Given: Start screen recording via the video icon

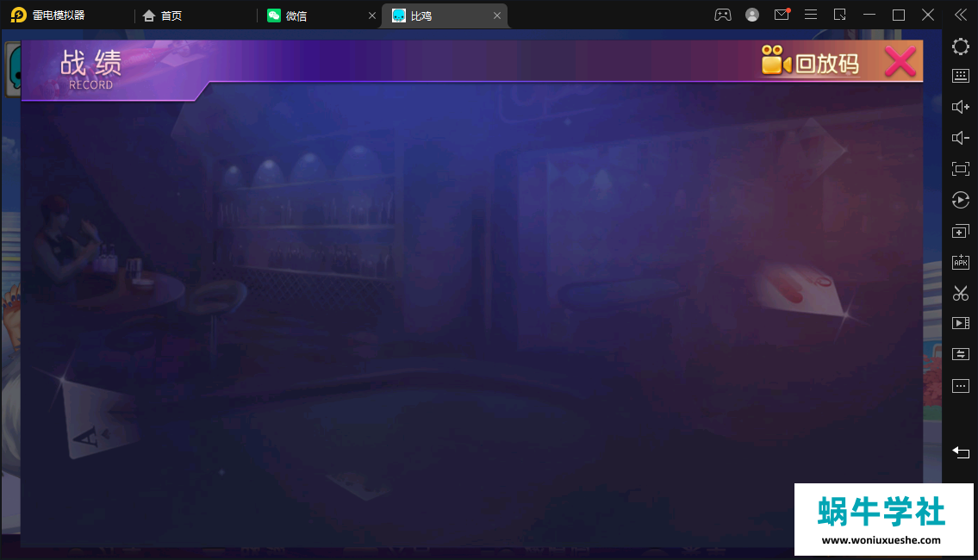Looking at the screenshot, I should point(960,322).
